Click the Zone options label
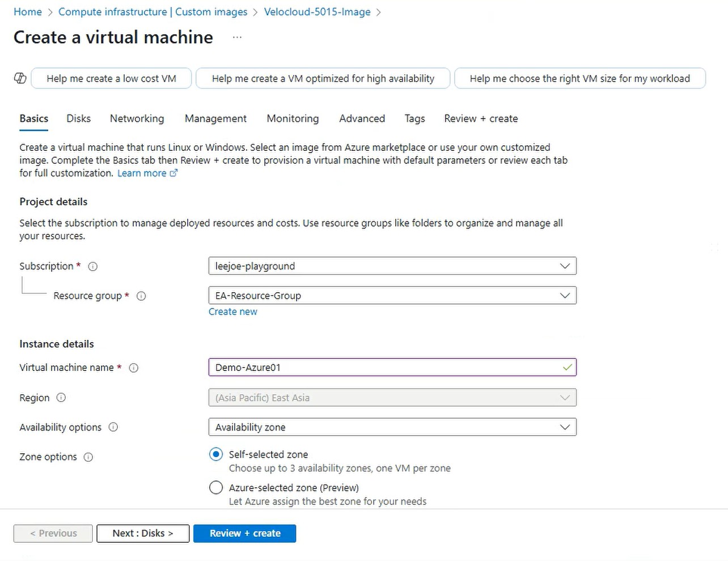The image size is (728, 561). point(48,457)
